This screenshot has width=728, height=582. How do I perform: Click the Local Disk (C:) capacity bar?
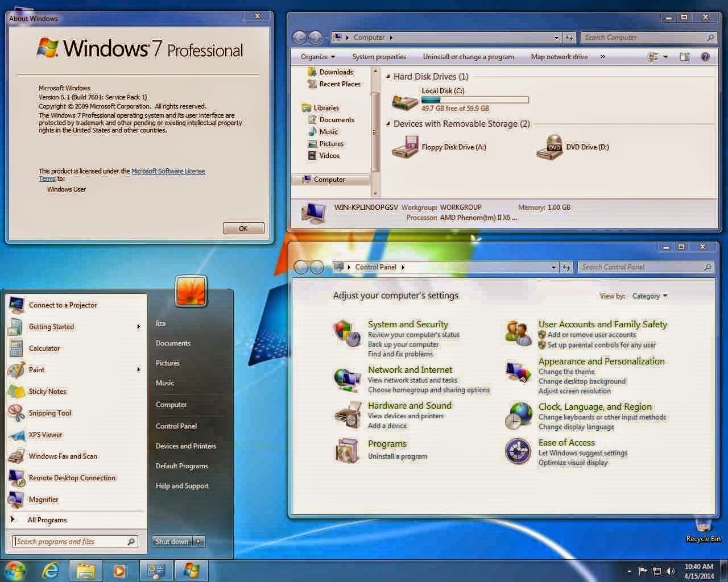tap(475, 100)
